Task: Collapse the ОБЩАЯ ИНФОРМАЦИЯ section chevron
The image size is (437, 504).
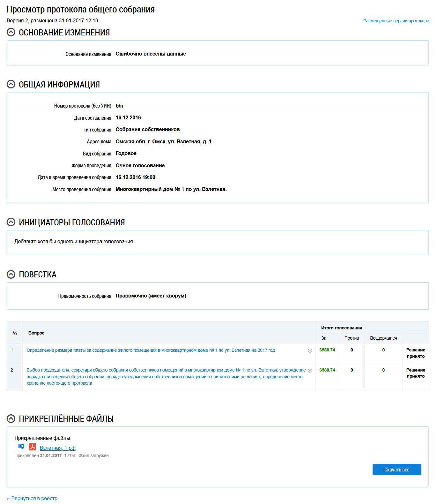Action: (11, 84)
